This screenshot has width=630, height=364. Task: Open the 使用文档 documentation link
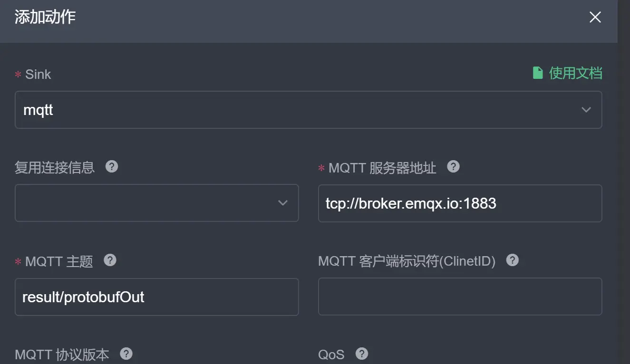pos(576,74)
